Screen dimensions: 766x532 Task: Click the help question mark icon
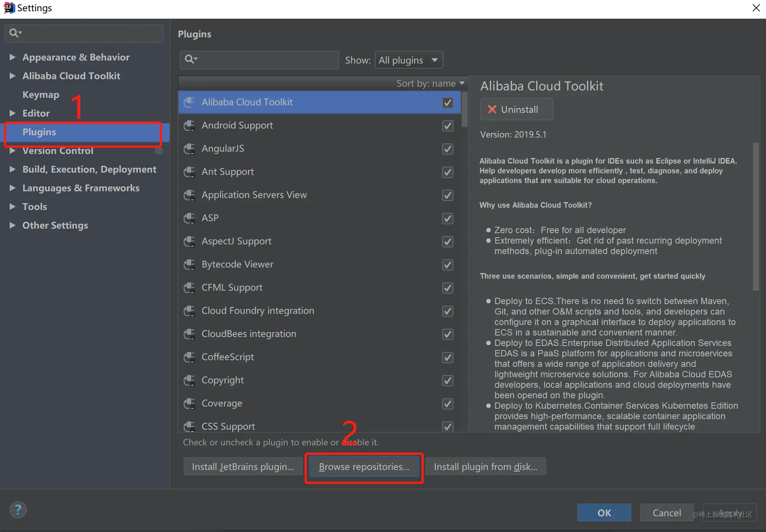pyautogui.click(x=18, y=510)
